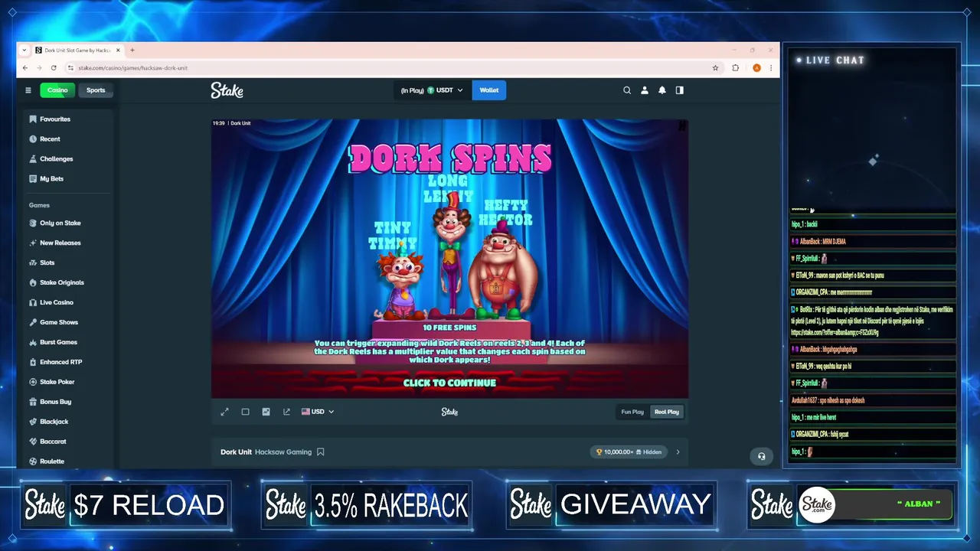
Task: Close the Dork Unit browser tab
Action: tap(118, 51)
